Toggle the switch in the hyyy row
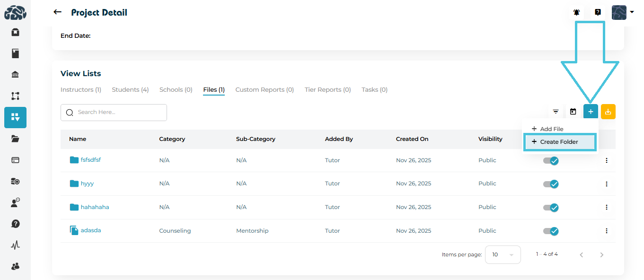 [x=551, y=184]
